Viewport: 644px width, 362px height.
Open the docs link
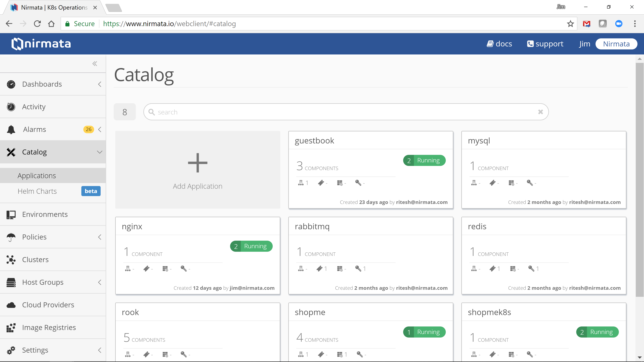coord(499,44)
